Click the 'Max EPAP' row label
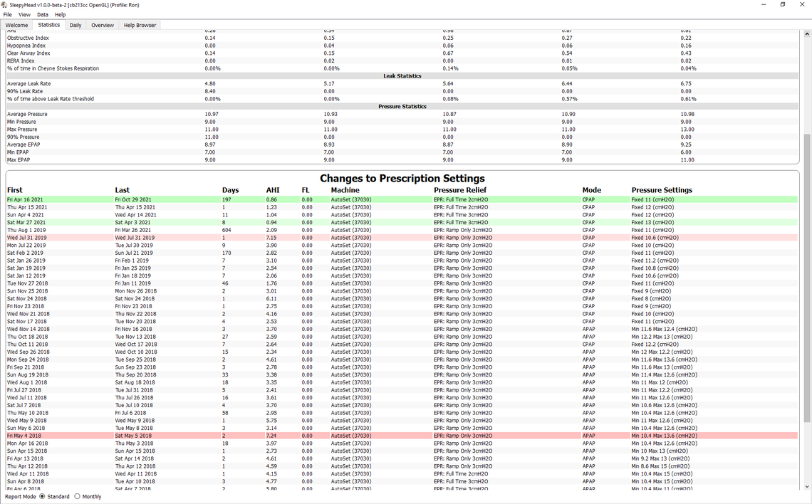Viewport: 812px width, 504px height. (x=19, y=160)
